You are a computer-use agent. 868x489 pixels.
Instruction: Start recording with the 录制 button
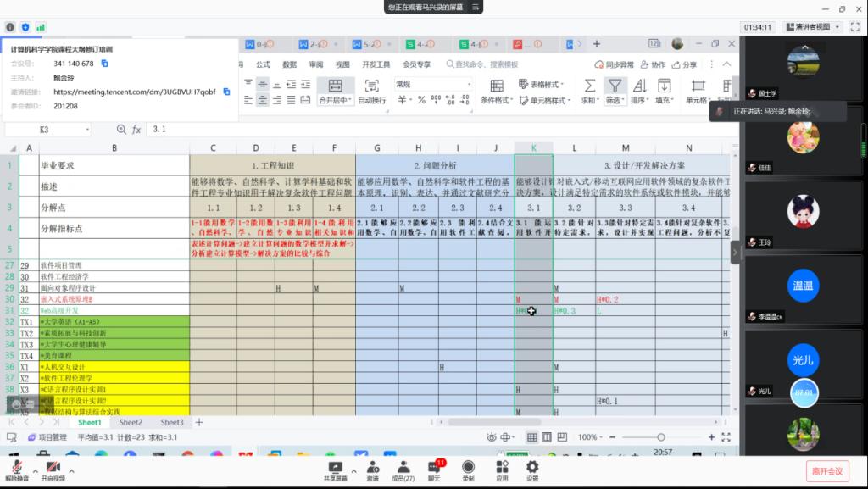point(468,470)
